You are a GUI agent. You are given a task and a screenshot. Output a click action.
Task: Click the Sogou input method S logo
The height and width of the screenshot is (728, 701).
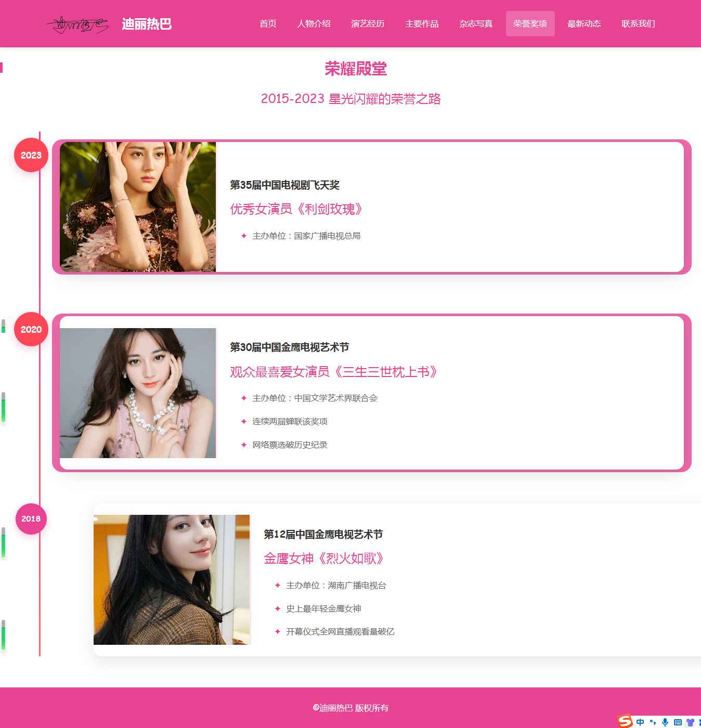625,721
